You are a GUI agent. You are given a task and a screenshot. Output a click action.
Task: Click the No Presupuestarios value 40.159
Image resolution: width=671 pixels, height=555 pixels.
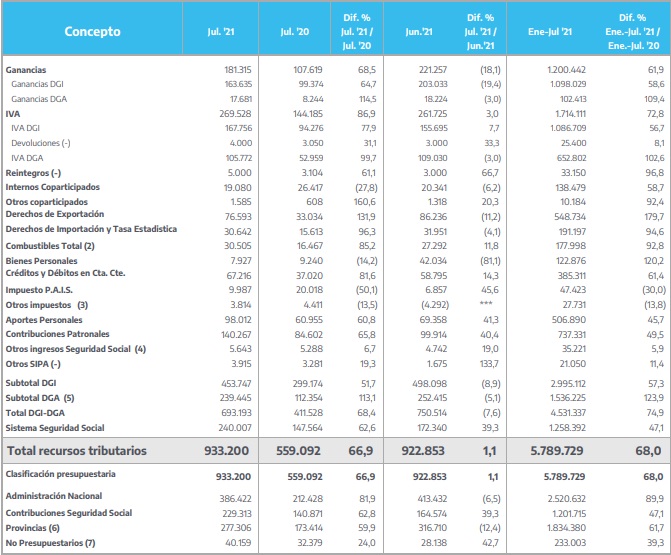[238, 543]
